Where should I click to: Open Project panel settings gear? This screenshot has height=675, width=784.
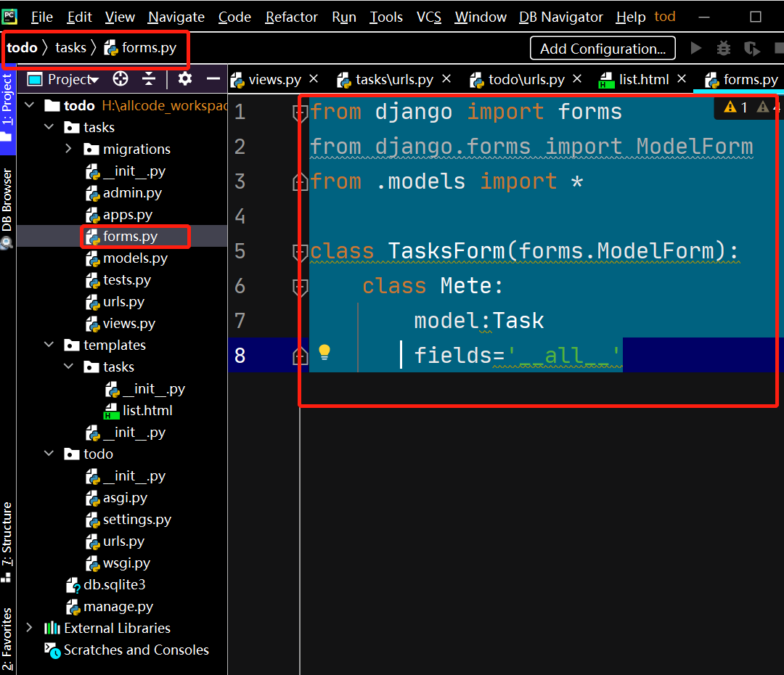pos(185,79)
